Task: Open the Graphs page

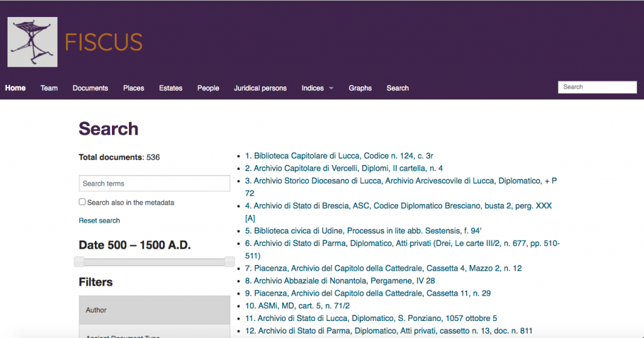Action: (x=360, y=88)
